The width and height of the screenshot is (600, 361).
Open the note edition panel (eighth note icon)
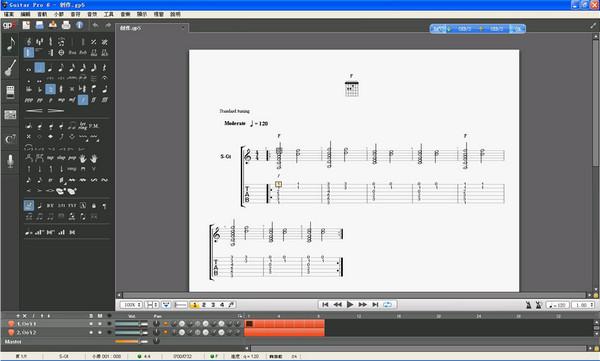click(10, 45)
